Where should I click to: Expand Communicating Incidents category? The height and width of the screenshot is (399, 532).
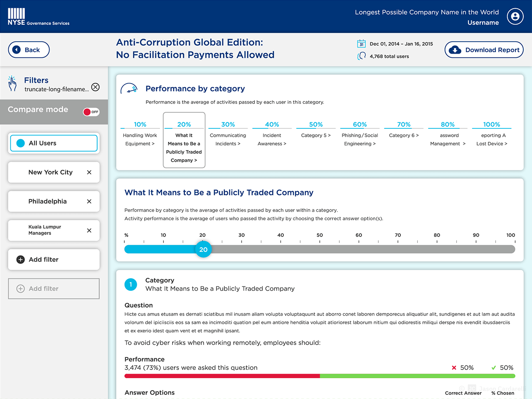pyautogui.click(x=228, y=139)
